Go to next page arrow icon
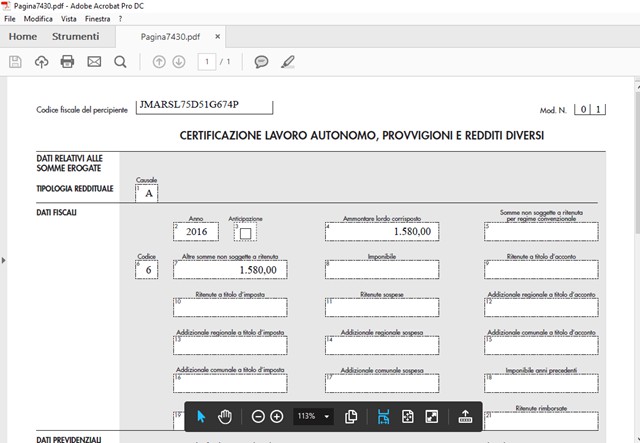Image resolution: width=640 pixels, height=443 pixels. pyautogui.click(x=179, y=62)
